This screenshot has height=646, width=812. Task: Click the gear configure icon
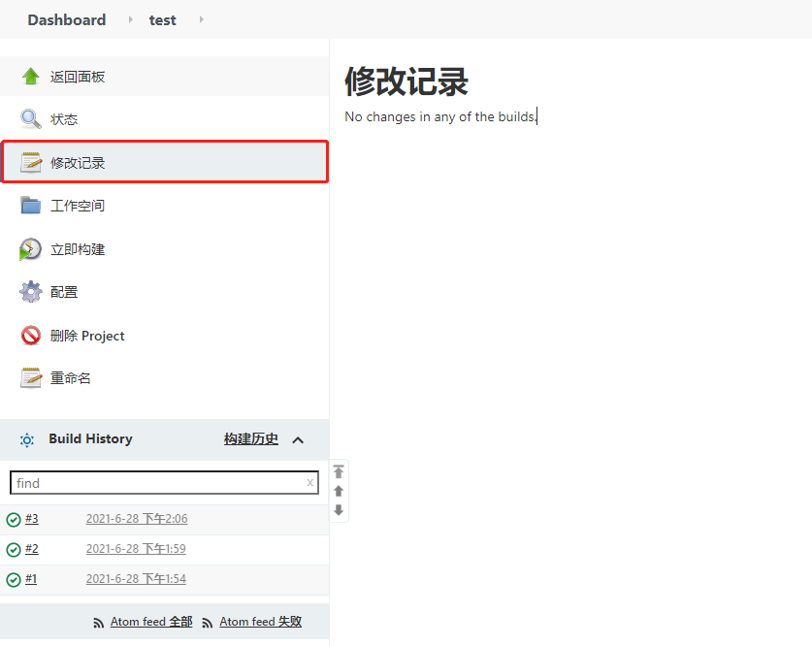pos(31,292)
